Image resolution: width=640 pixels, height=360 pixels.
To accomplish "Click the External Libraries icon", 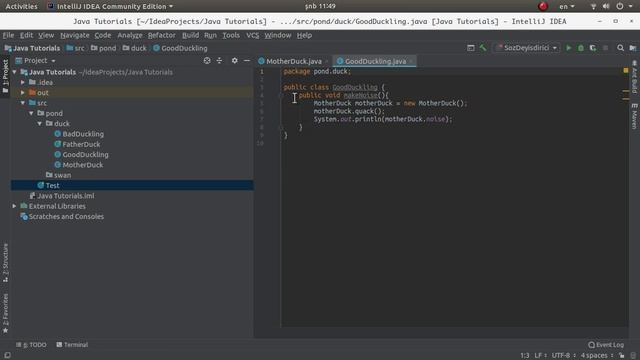I will (x=24, y=206).
